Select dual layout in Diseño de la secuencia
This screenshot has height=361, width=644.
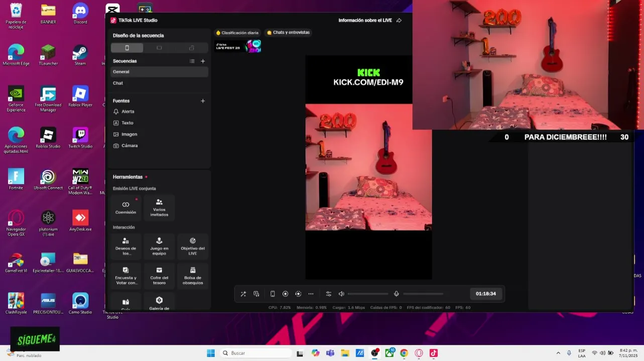click(x=191, y=48)
